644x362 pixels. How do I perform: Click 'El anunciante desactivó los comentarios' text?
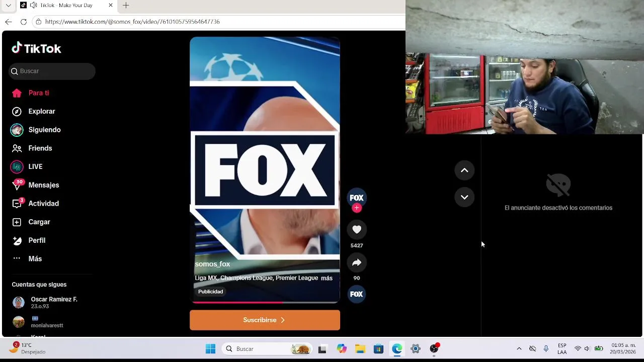[558, 208]
